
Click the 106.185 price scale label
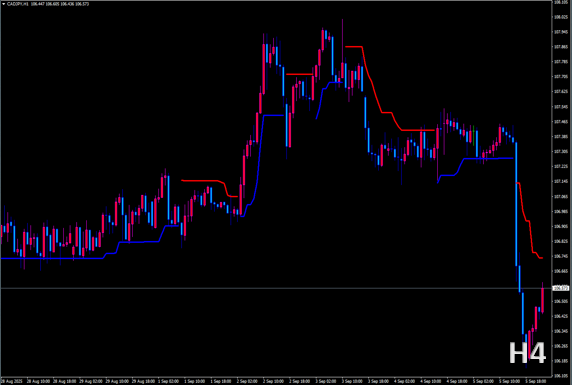(x=561, y=361)
